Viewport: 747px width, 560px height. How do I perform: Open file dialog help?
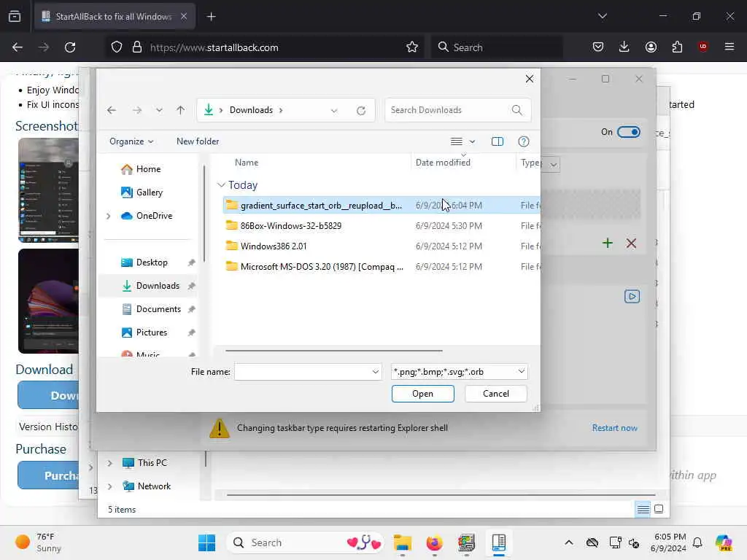pyautogui.click(x=524, y=141)
